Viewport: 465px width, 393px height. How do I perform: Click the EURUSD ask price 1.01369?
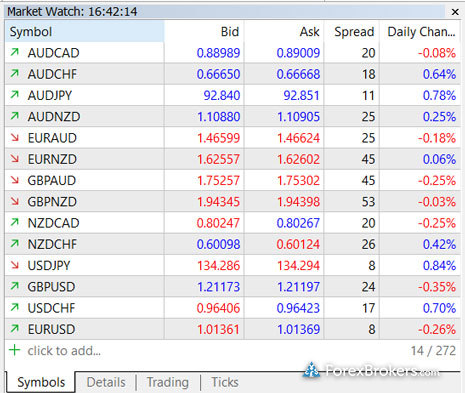click(x=298, y=329)
